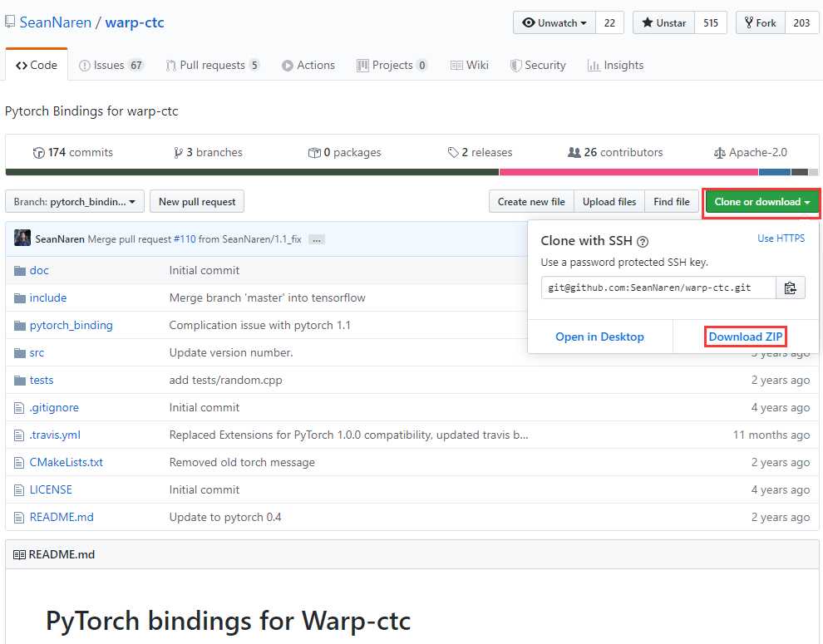Image resolution: width=823 pixels, height=644 pixels.
Task: Click SeanNaren's avatar thumbnail in commit bar
Action: (22, 238)
